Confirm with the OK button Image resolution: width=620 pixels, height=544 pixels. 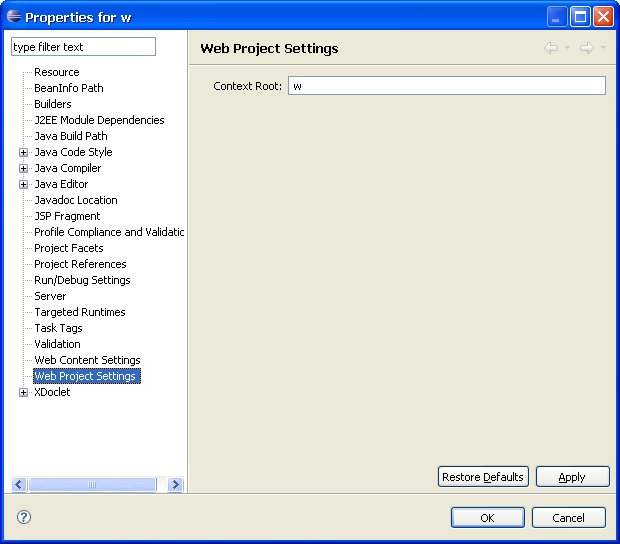point(488,518)
